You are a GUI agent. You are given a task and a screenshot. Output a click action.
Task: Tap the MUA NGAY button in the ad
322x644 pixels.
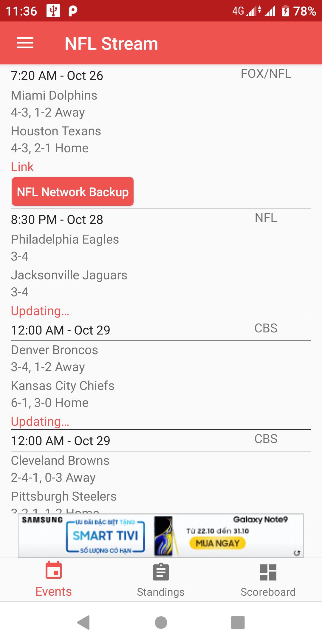[218, 543]
